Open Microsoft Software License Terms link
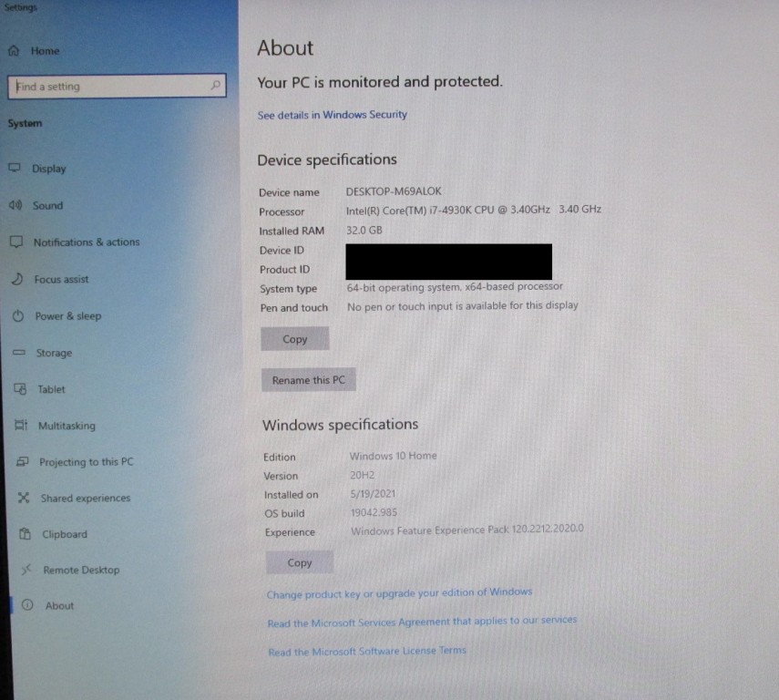This screenshot has height=700, width=779. pyautogui.click(x=367, y=651)
